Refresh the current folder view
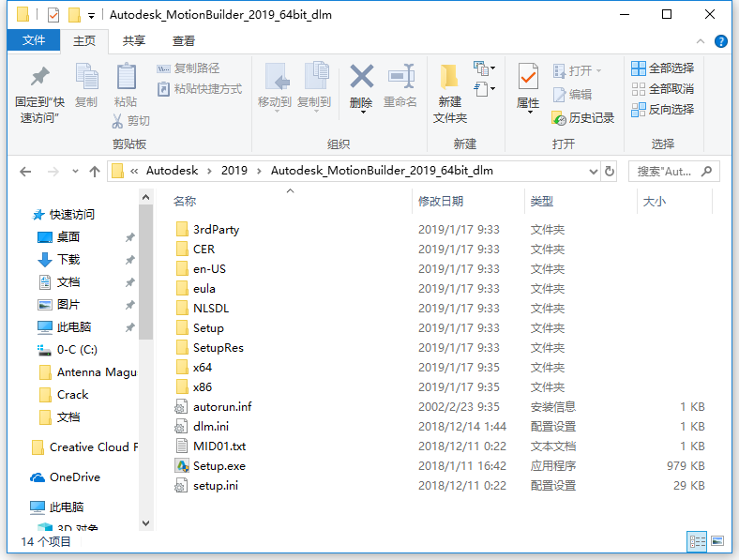The width and height of the screenshot is (739, 560). point(610,171)
